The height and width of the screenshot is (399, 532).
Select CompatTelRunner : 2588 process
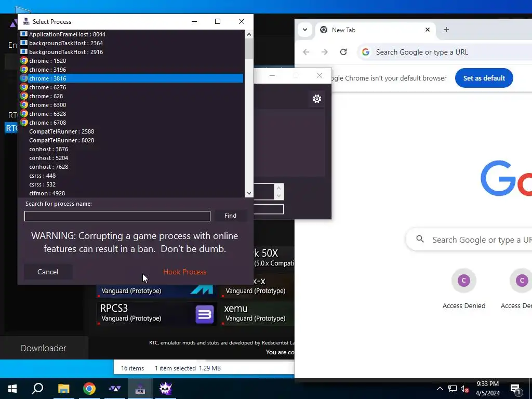pos(131,131)
